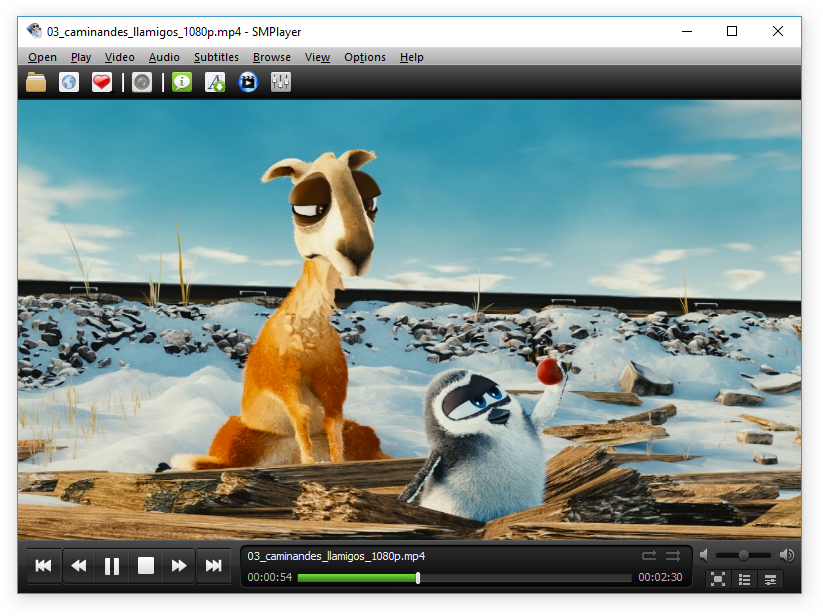Show file information with green info icon
Screen dimensions: 823x616
[181, 83]
